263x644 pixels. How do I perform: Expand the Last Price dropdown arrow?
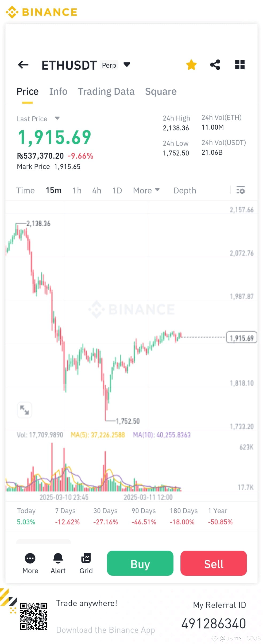[x=57, y=118]
